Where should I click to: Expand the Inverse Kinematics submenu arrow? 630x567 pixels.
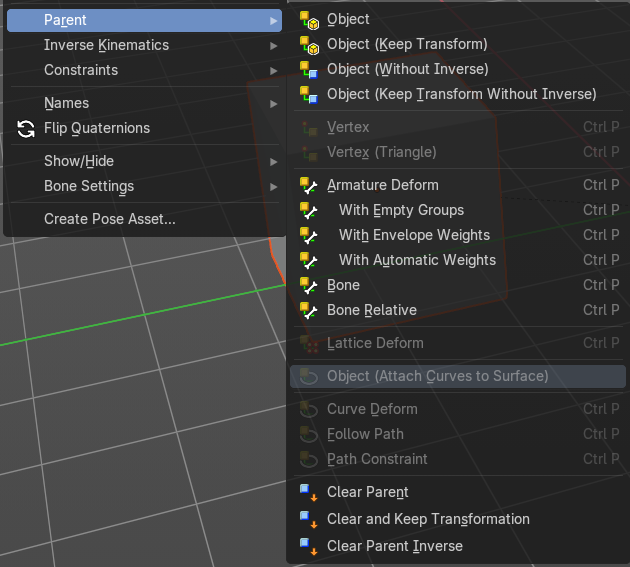pyautogui.click(x=274, y=46)
